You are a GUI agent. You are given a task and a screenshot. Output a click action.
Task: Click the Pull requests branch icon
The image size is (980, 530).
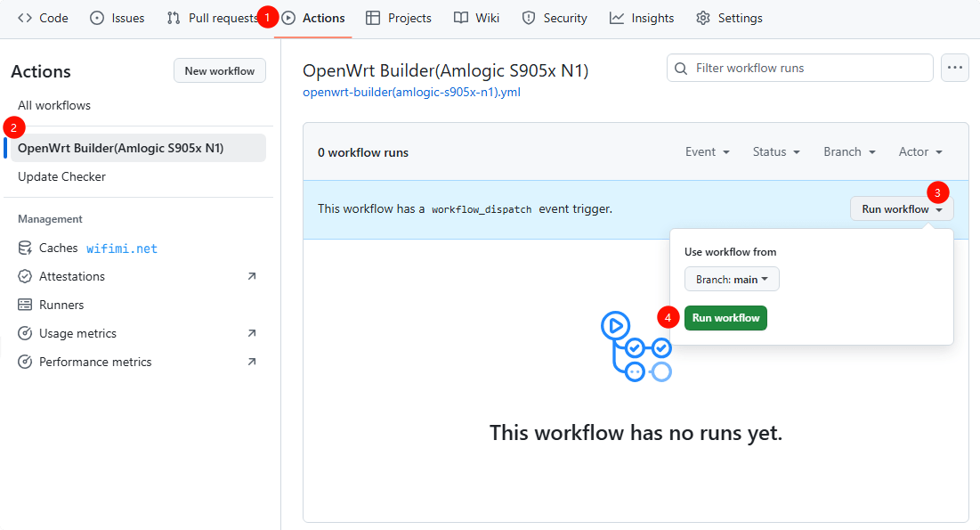174,18
